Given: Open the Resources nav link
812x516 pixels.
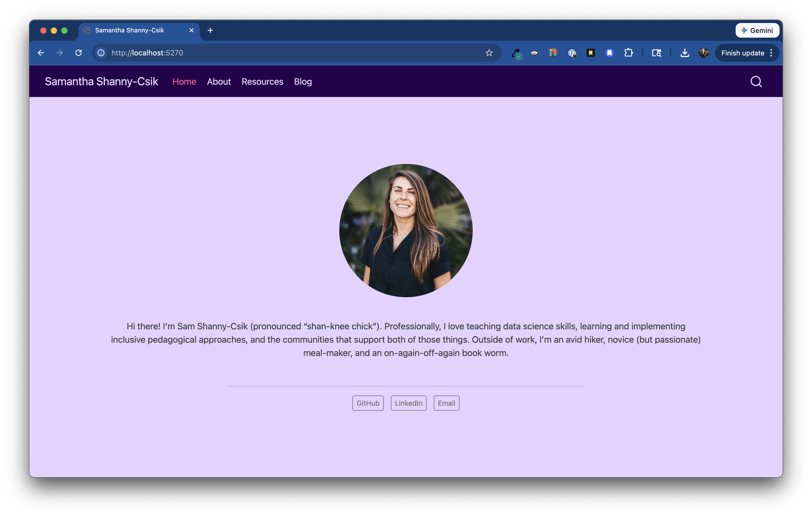Looking at the screenshot, I should click(262, 82).
